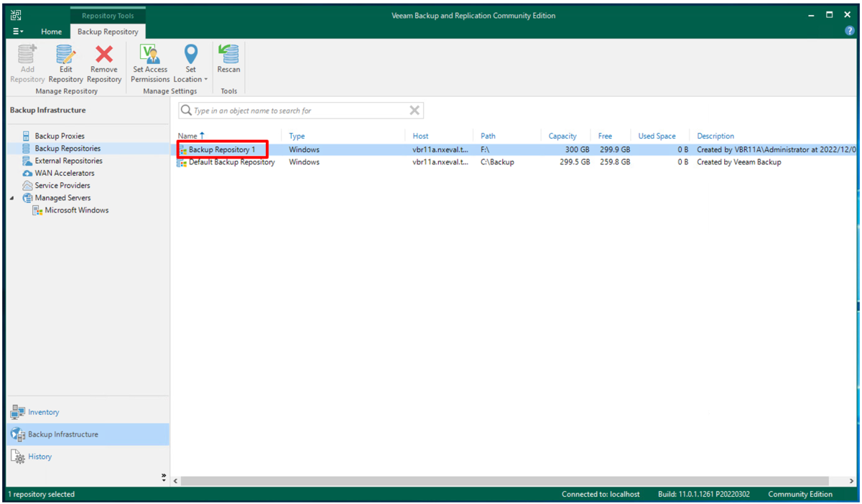Open the History view
Viewport: 862px width, 504px height.
88,457
